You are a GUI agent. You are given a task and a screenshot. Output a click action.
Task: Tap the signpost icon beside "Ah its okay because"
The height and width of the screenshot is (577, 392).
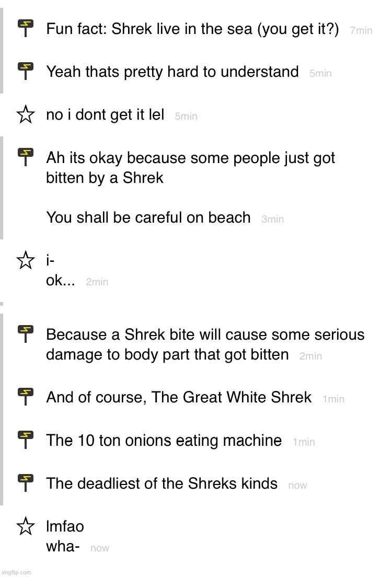coord(26,157)
